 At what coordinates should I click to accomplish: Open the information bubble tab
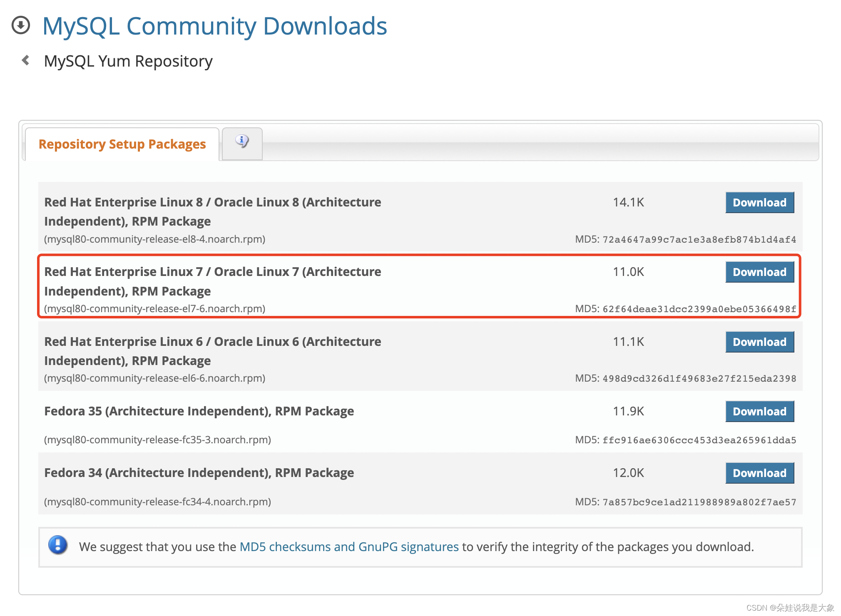tap(242, 142)
